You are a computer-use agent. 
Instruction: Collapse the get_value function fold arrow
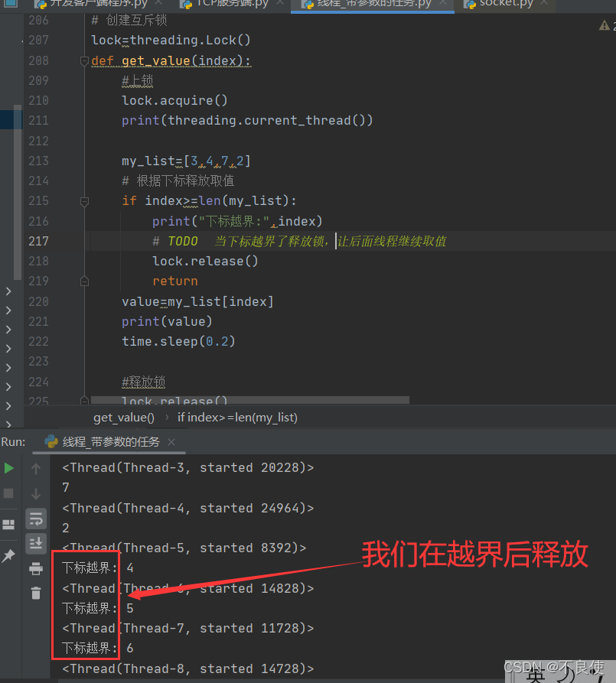pos(84,60)
